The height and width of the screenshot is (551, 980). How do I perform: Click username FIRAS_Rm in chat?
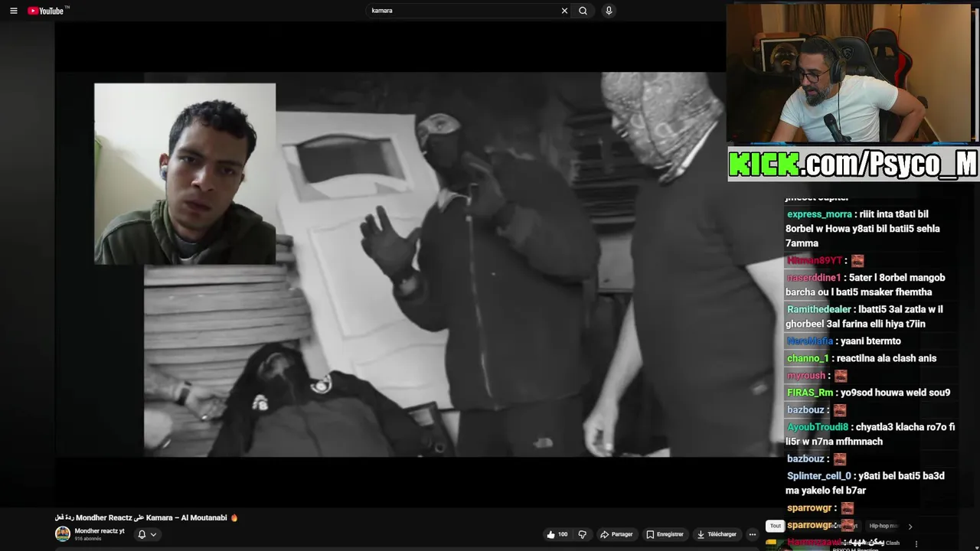click(810, 393)
